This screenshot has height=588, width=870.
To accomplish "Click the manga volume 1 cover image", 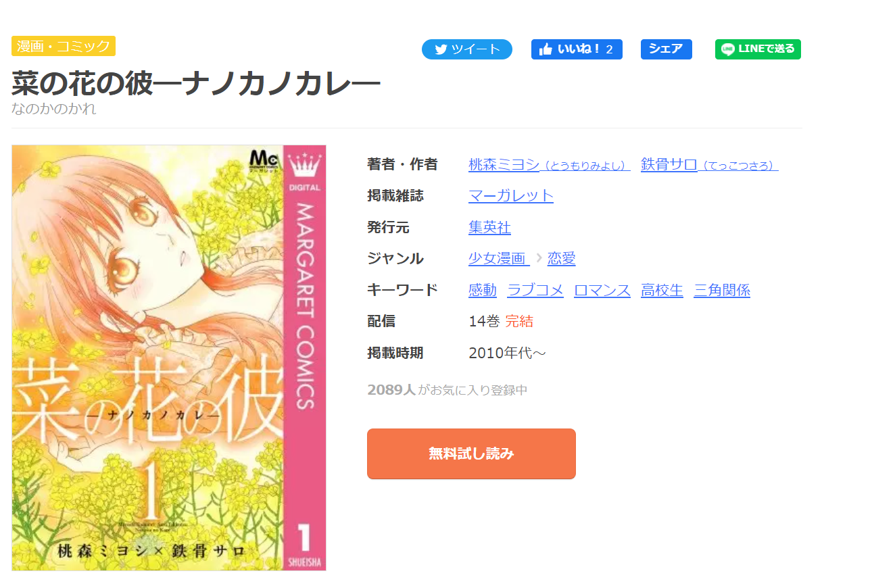I will click(169, 358).
